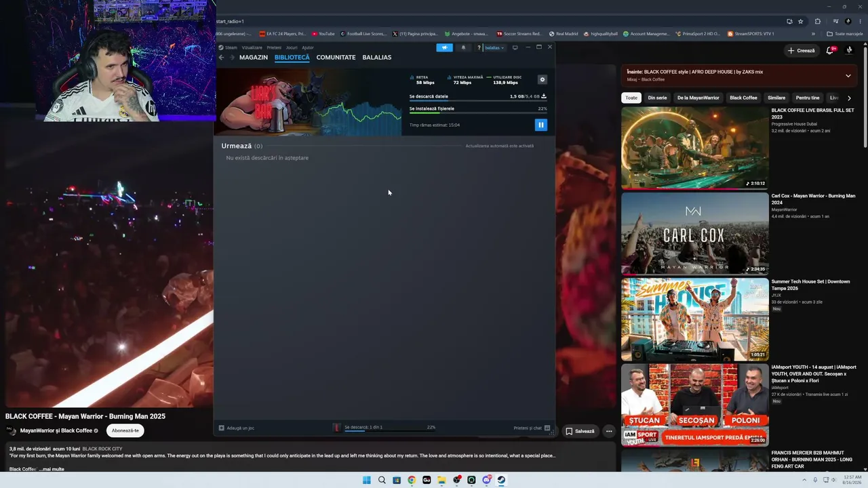Select the De la MayanWarrior filter chip
The width and height of the screenshot is (868, 488).
tap(698, 98)
